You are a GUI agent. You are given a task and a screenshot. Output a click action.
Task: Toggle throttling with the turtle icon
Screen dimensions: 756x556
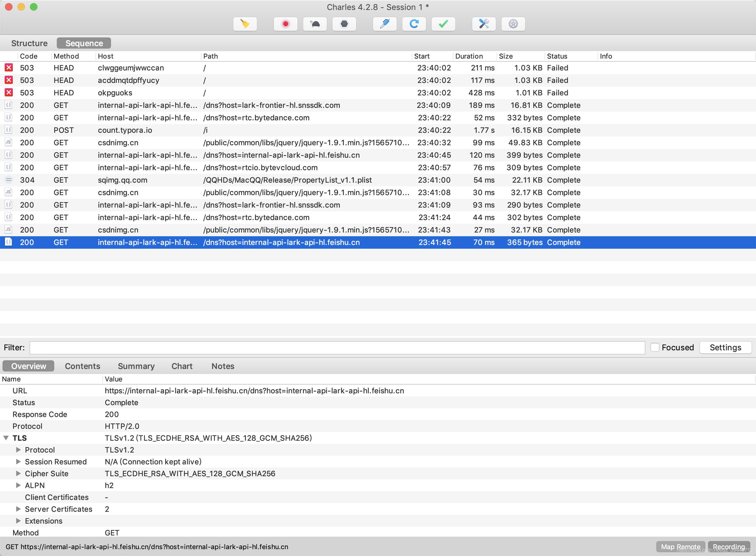click(x=314, y=24)
